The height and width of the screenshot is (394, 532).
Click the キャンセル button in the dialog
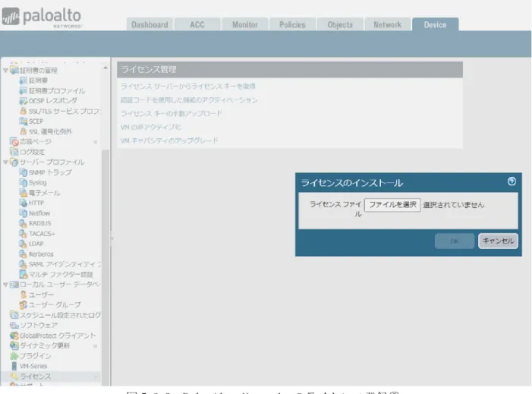click(498, 241)
